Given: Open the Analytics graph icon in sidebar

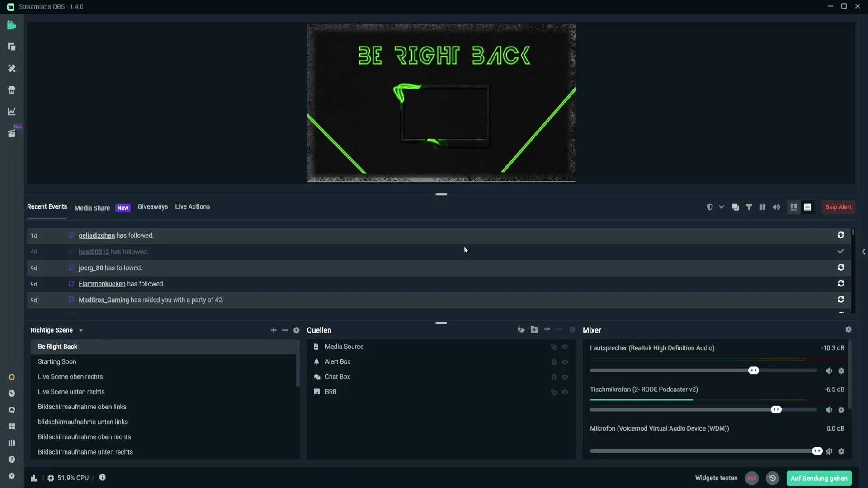Looking at the screenshot, I should [12, 111].
